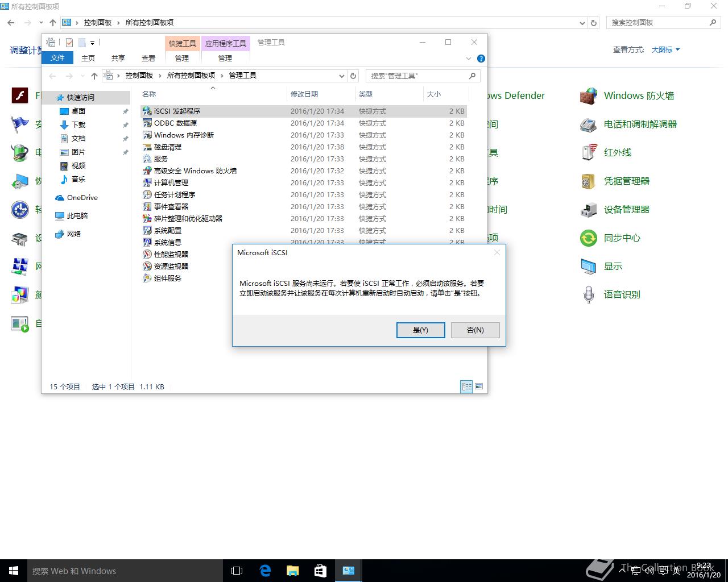Open 显示 Control Panel item
Image resolution: width=728 pixels, height=582 pixels.
[601, 266]
